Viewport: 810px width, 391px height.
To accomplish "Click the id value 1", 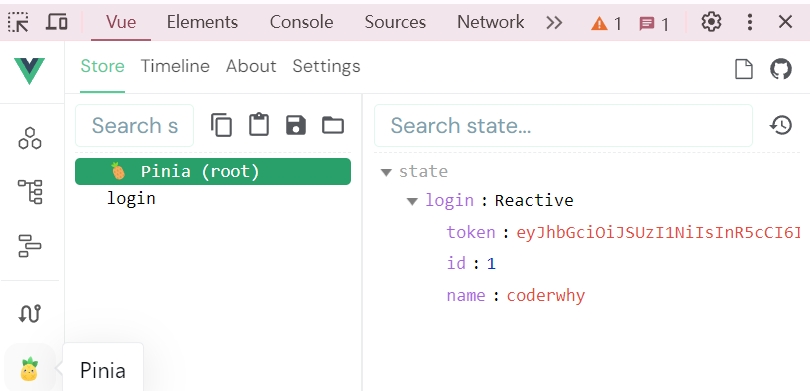I will pos(491,264).
